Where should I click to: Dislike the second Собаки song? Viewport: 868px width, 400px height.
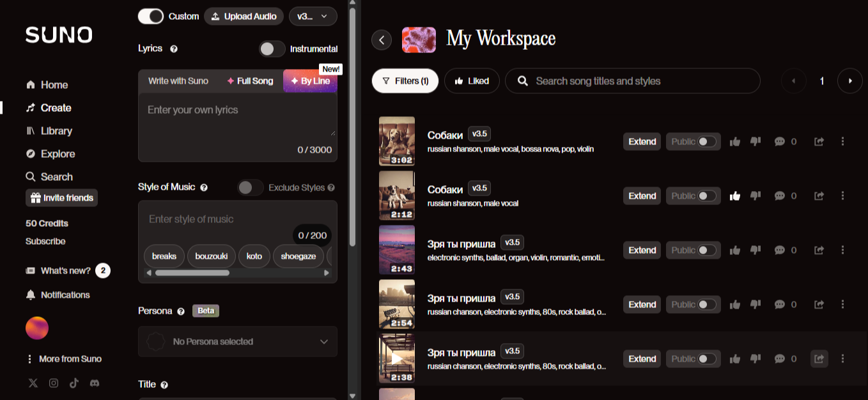coord(756,196)
